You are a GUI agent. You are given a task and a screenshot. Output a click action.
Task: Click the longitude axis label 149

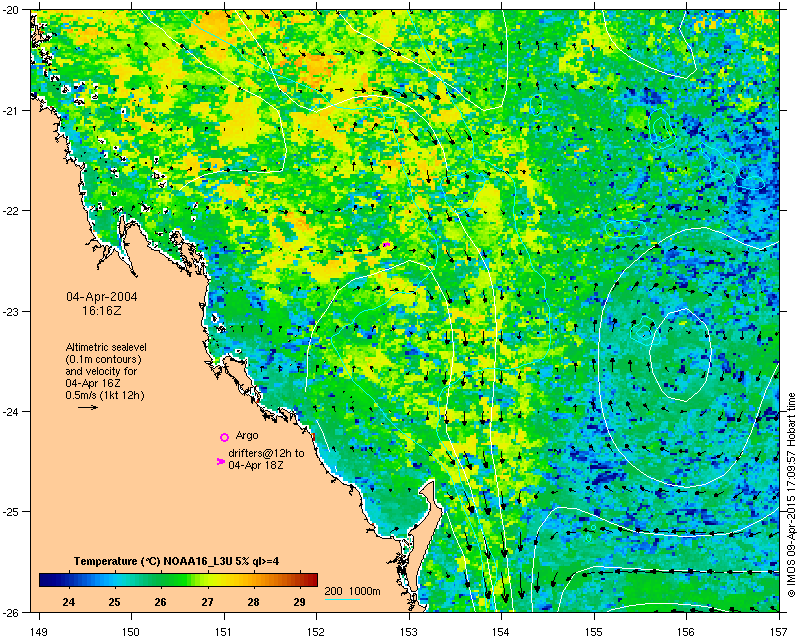[39, 632]
